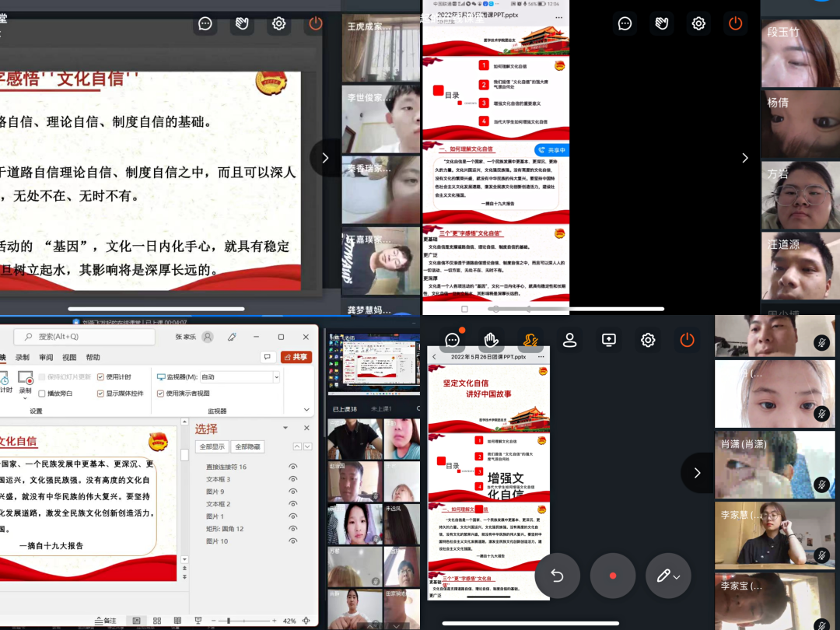Enable the 播放旁白 checkbox

(x=42, y=394)
